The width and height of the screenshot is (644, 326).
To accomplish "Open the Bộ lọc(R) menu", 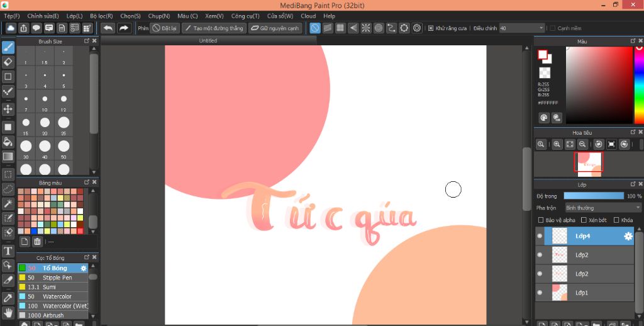I will point(101,16).
